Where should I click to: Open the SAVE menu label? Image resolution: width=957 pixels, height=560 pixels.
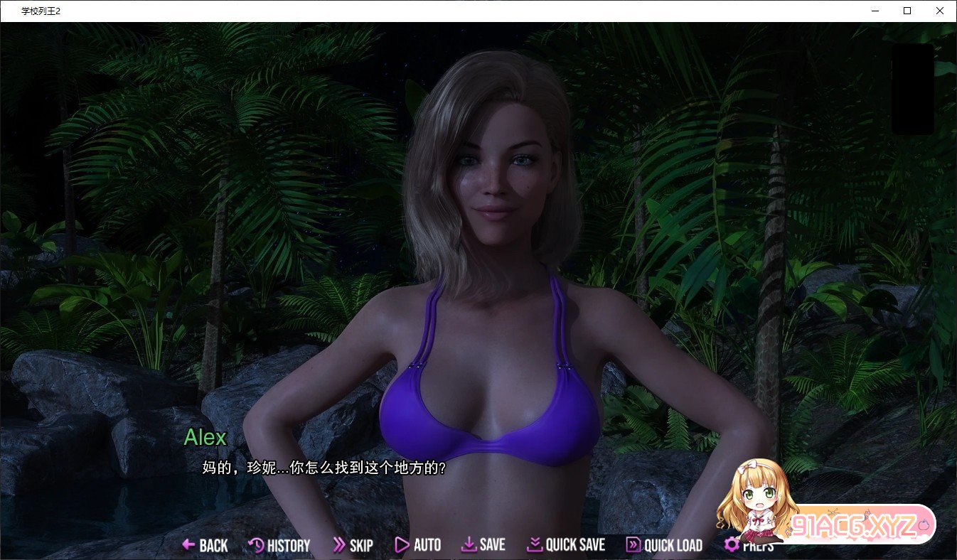[x=492, y=546]
